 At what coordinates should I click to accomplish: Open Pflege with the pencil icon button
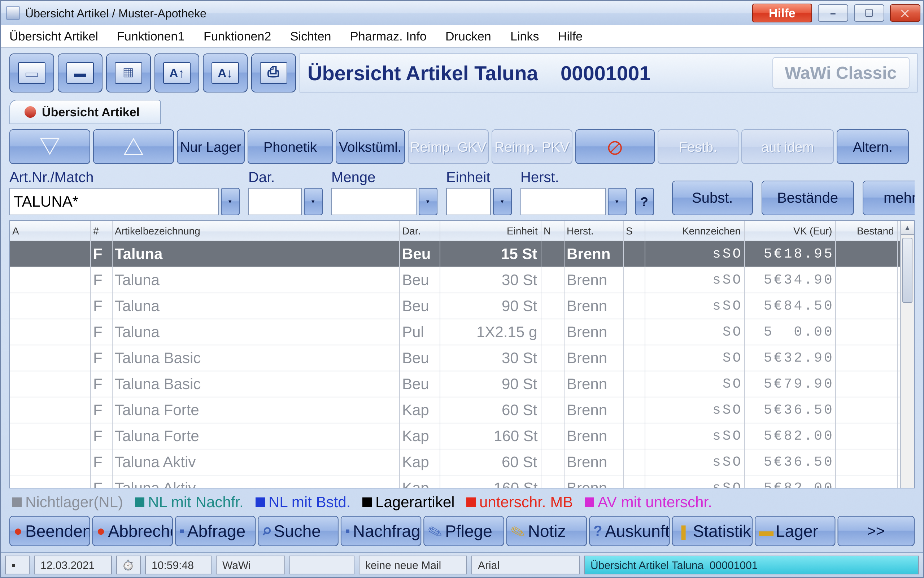pos(463,531)
